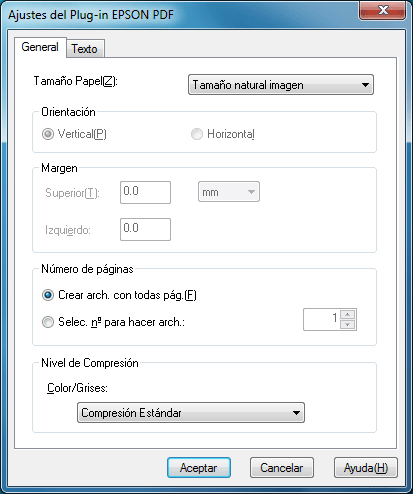413x494 pixels.
Task: Click the Aceptar button
Action: [x=199, y=468]
